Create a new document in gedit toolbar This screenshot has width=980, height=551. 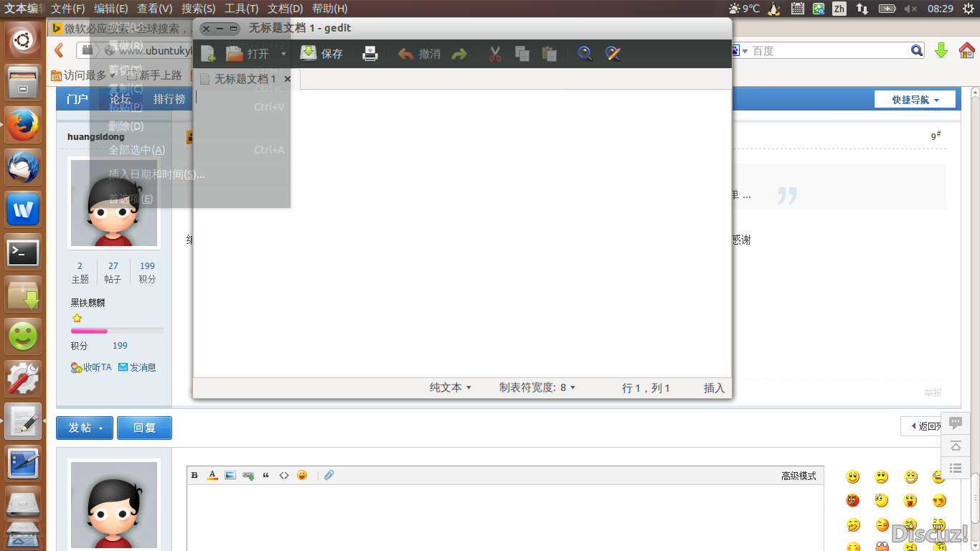coord(208,53)
